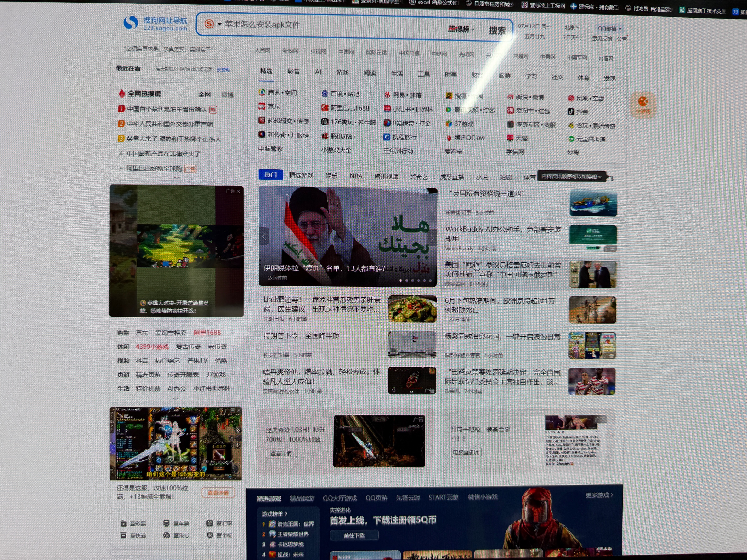Image resolution: width=747 pixels, height=560 pixels.
Task: Open the 北京 city dropdown
Action: click(572, 27)
